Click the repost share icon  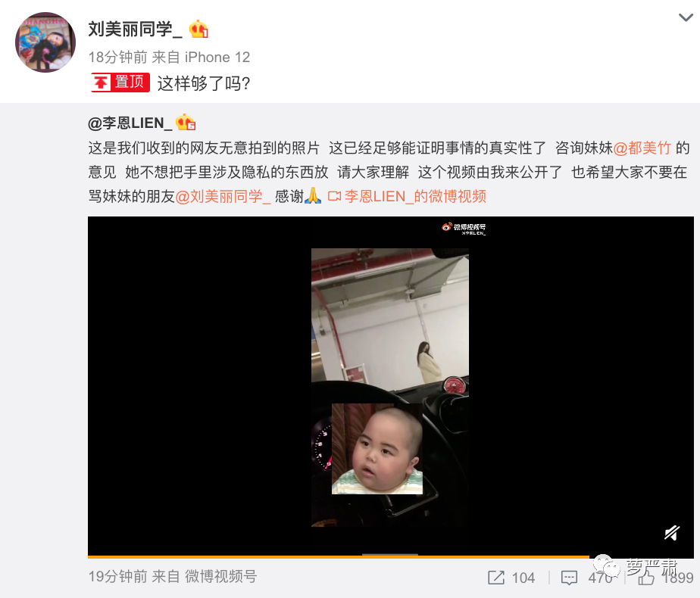496,578
